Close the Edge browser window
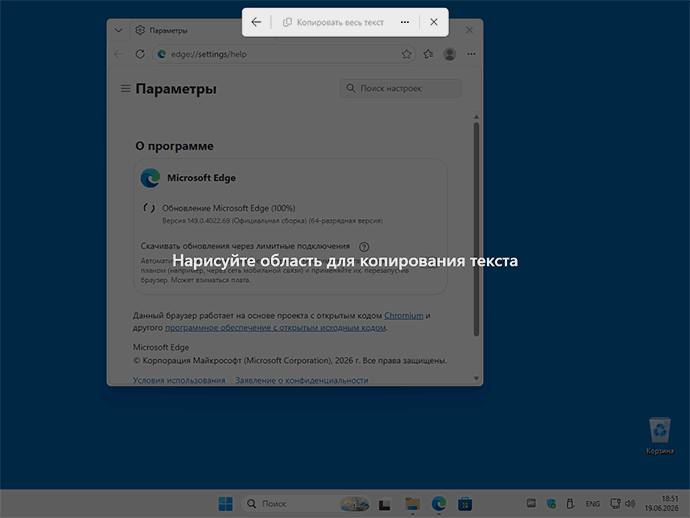 point(470,30)
